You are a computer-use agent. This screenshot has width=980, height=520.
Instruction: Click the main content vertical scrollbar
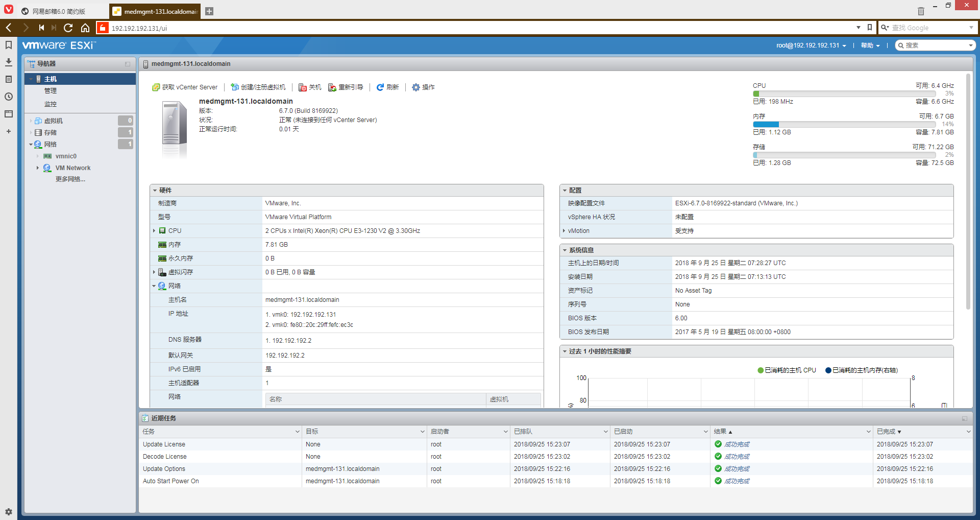pos(968,192)
